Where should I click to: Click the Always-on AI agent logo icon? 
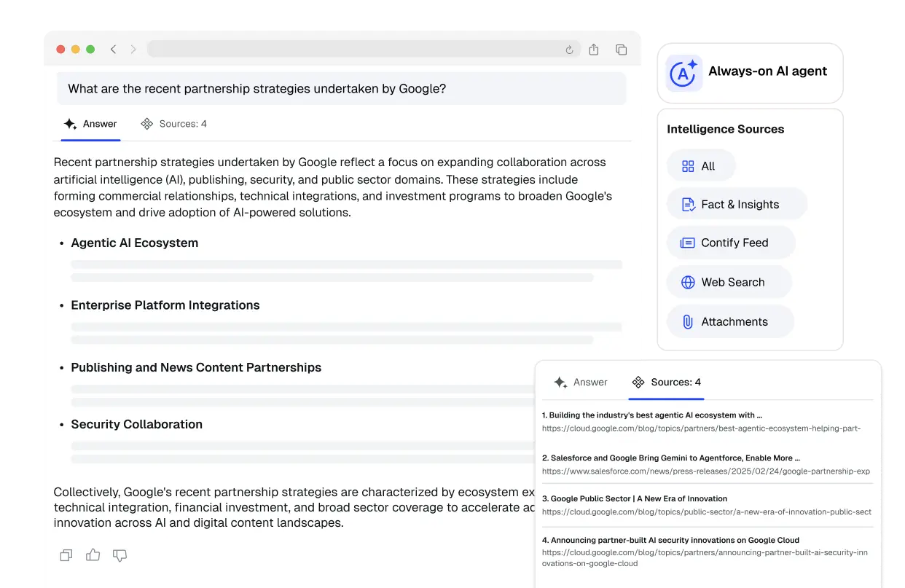point(683,73)
